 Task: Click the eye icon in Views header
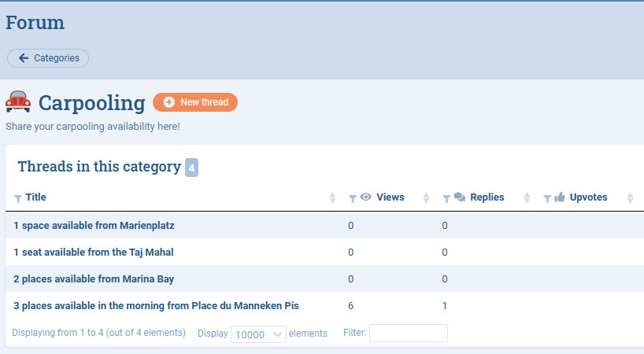(x=365, y=197)
